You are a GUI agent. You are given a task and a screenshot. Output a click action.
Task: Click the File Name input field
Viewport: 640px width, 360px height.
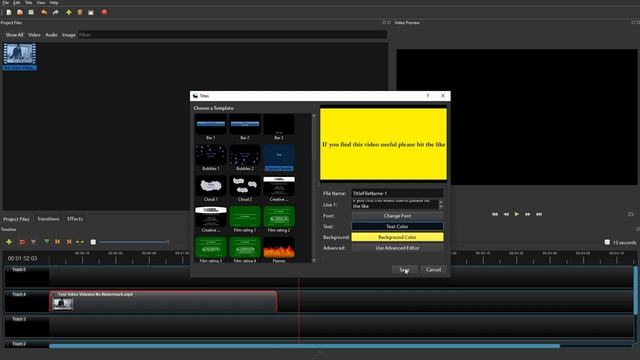pos(397,193)
